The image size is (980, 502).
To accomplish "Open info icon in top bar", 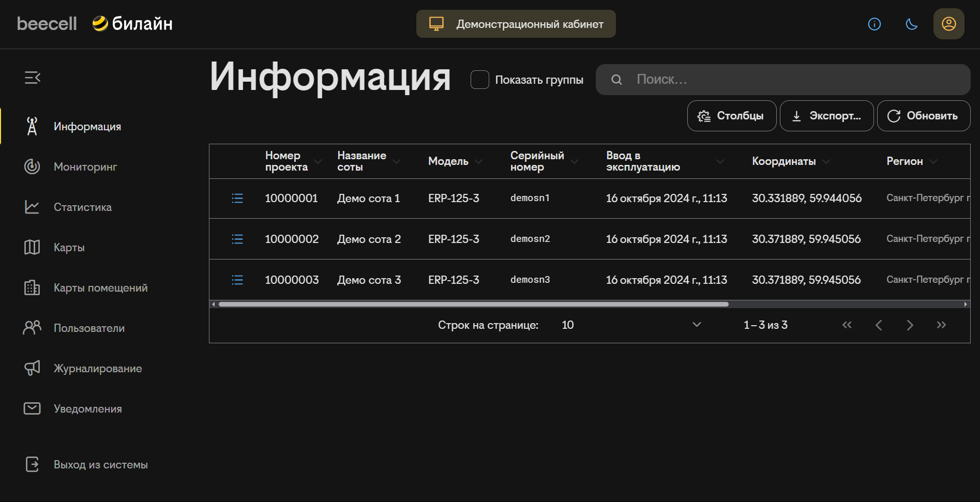I will [875, 24].
